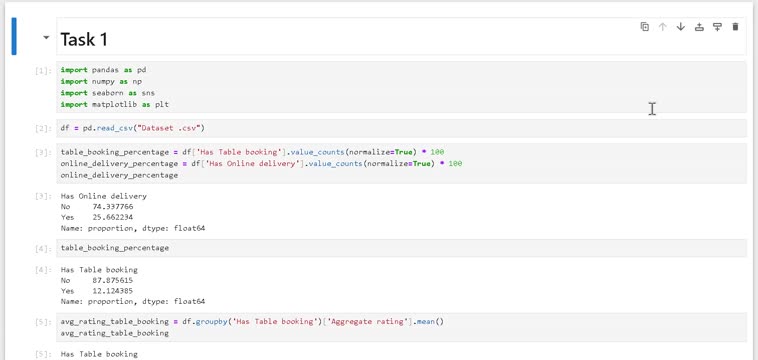Duplicate the selected Task 1 cell
This screenshot has height=360, width=758.
644,27
